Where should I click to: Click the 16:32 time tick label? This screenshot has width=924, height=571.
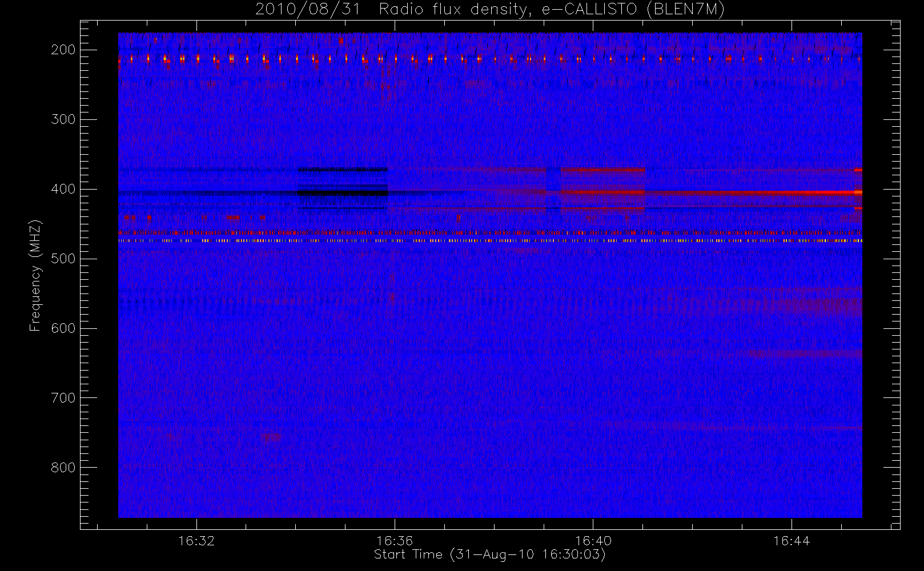coord(196,541)
